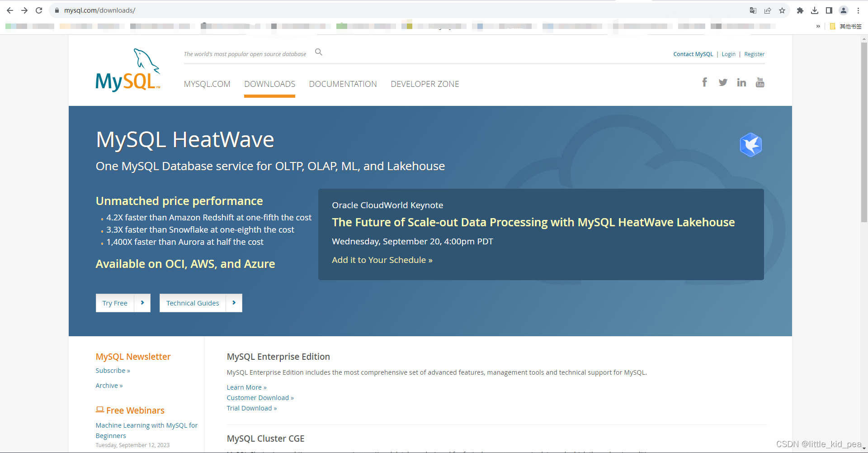Viewport: 868px width, 453px height.
Task: Click the laptop icon beside Free Webinars
Action: [x=100, y=410]
